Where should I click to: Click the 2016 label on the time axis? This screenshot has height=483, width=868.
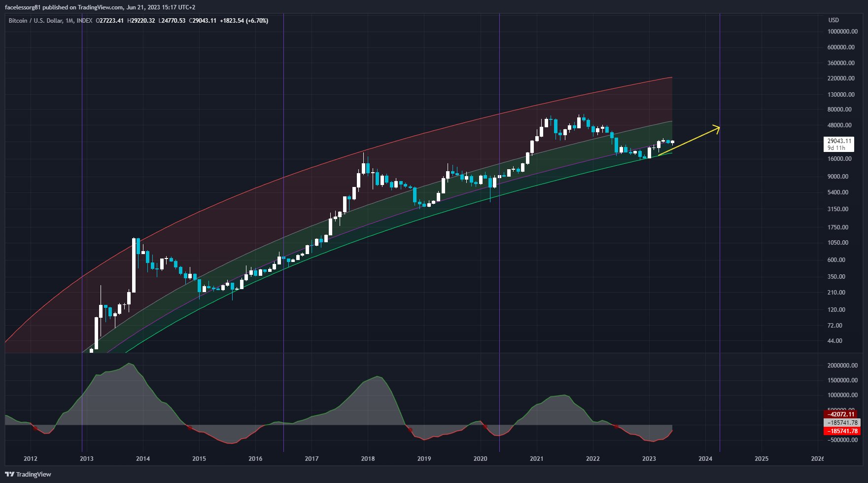(x=255, y=459)
